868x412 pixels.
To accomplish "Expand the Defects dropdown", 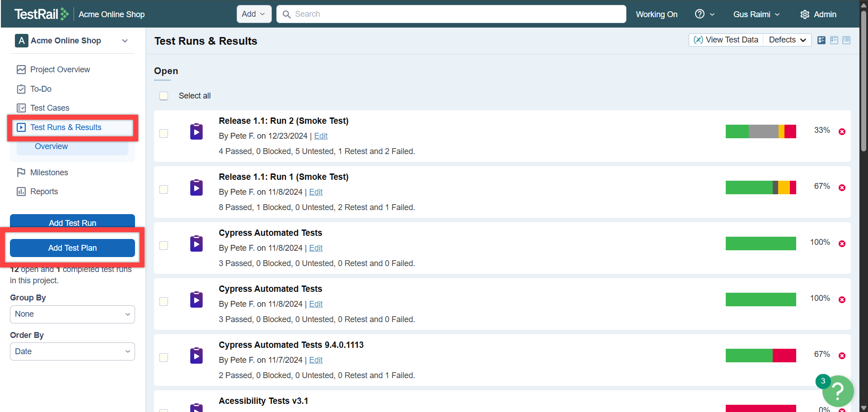I will click(787, 40).
